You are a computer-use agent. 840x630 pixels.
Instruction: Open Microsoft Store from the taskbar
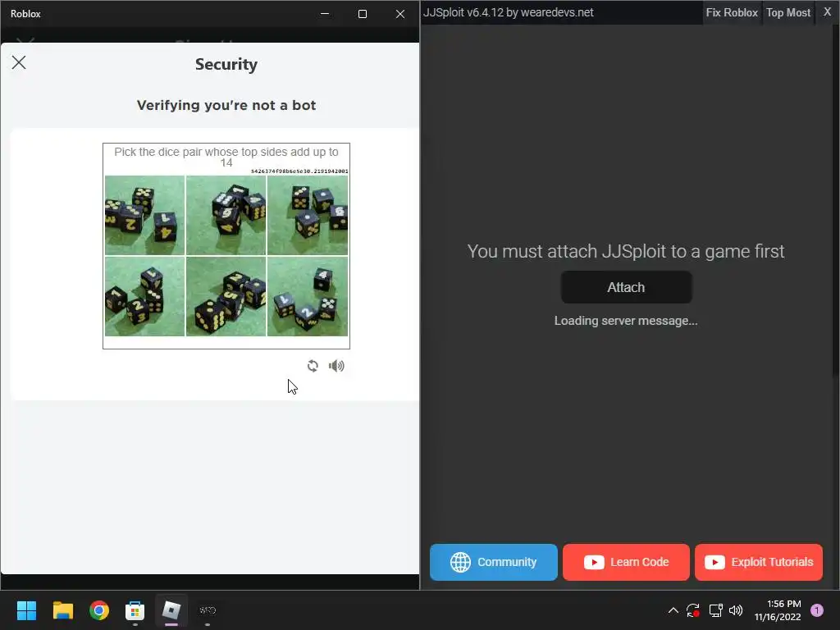(x=135, y=610)
